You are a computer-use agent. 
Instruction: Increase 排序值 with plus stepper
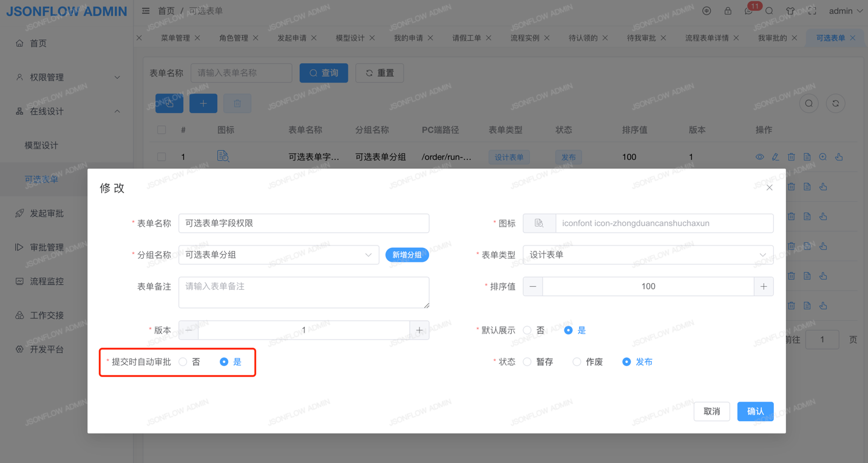pyautogui.click(x=764, y=286)
